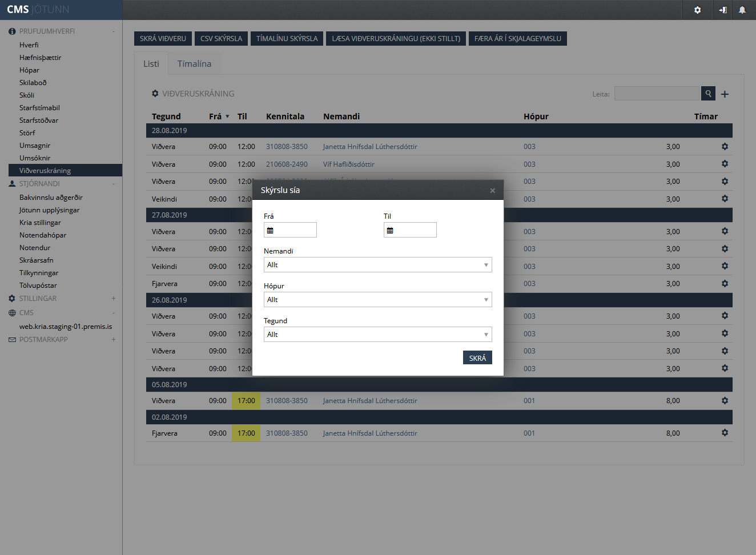Click the plus icon beside the search box
This screenshot has width=756, height=555.
click(725, 94)
